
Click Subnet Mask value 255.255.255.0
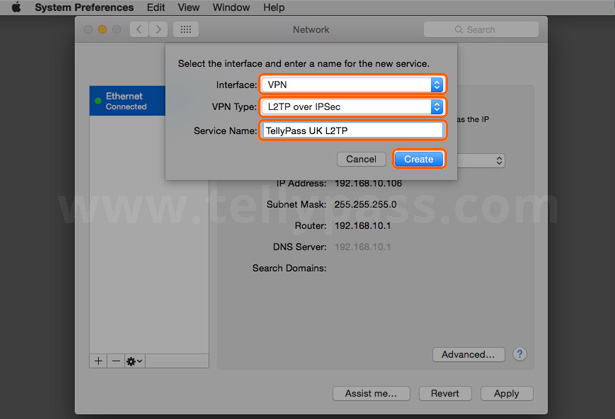coord(365,204)
